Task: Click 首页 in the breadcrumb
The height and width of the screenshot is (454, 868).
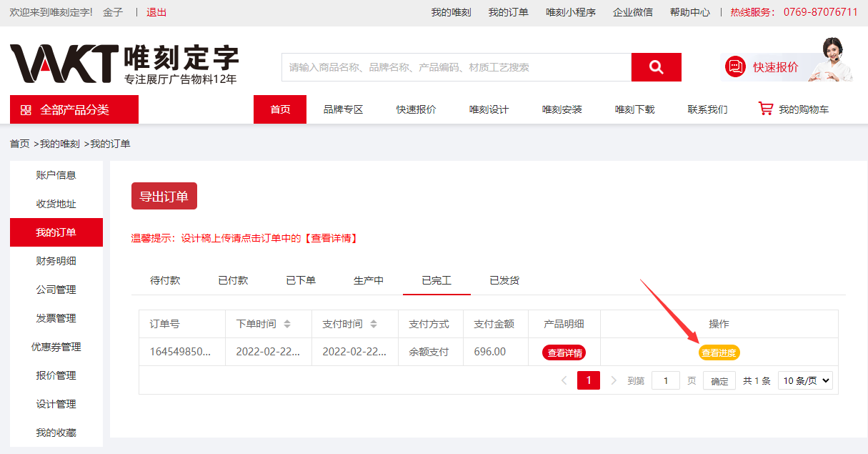Action: [20, 144]
